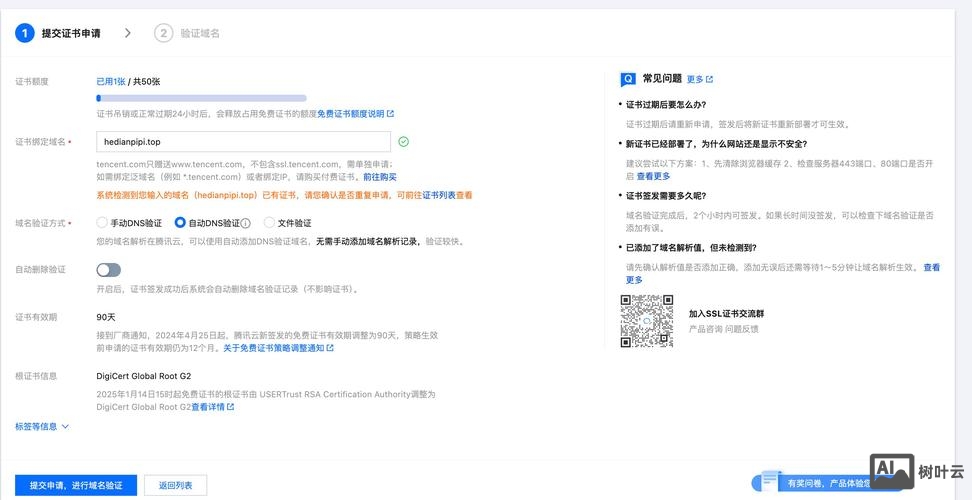Click 证书过期后要怎么办? question
Screen dimensions: 972x500
pyautogui.click(x=666, y=105)
